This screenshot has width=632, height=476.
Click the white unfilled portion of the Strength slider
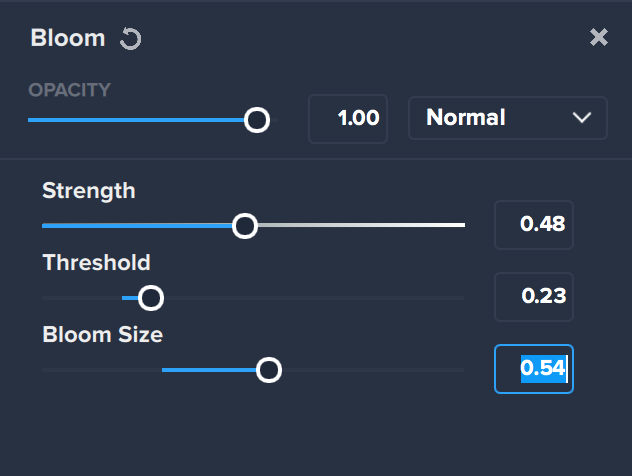(361, 225)
